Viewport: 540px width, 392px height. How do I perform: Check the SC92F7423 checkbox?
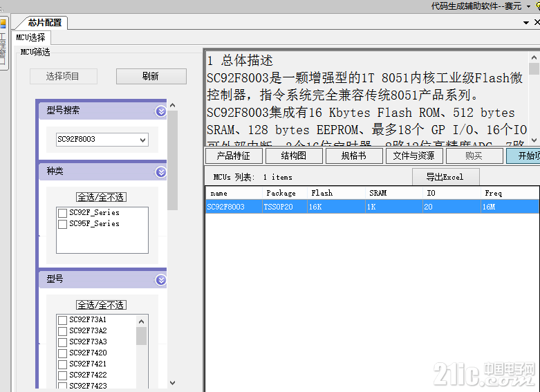pos(62,386)
